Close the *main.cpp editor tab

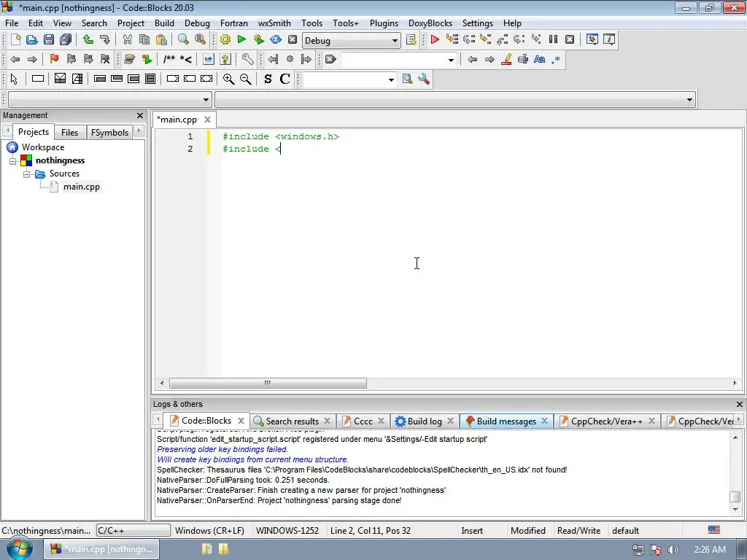point(207,120)
